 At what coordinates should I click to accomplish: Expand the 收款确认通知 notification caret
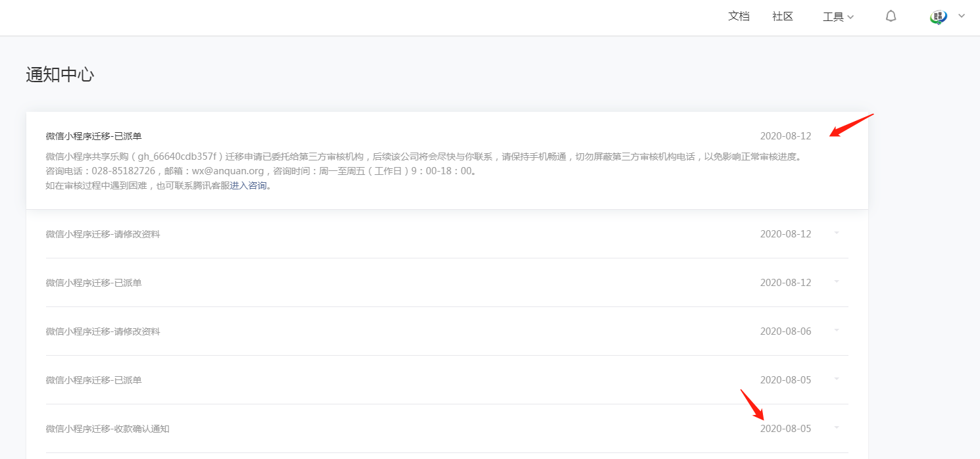pyautogui.click(x=837, y=427)
